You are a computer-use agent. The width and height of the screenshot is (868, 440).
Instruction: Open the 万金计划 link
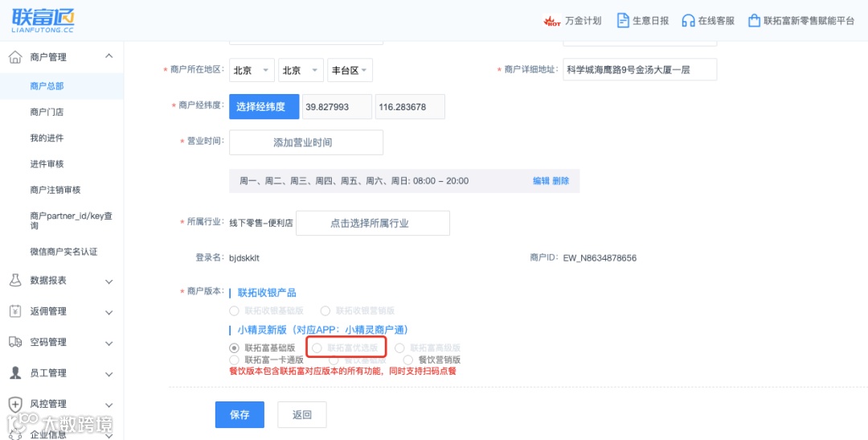[x=583, y=21]
